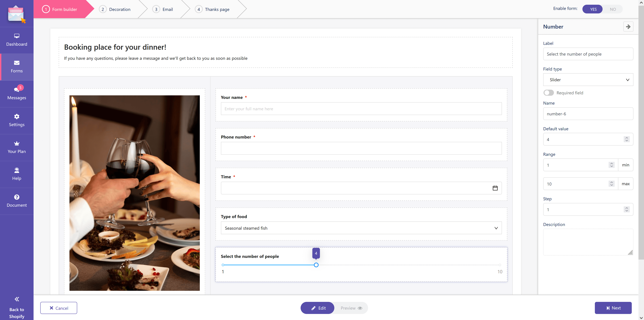This screenshot has width=644, height=320.
Task: Set Enable form to NO
Action: point(612,9)
